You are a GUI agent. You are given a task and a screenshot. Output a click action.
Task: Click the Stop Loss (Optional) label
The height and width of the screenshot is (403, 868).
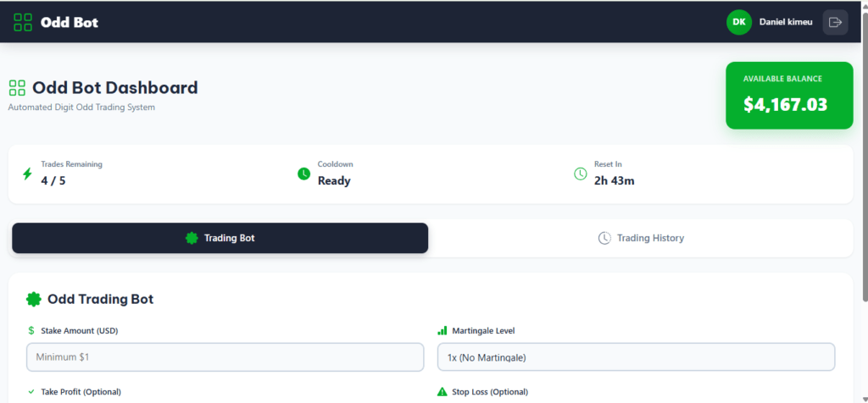click(x=490, y=392)
